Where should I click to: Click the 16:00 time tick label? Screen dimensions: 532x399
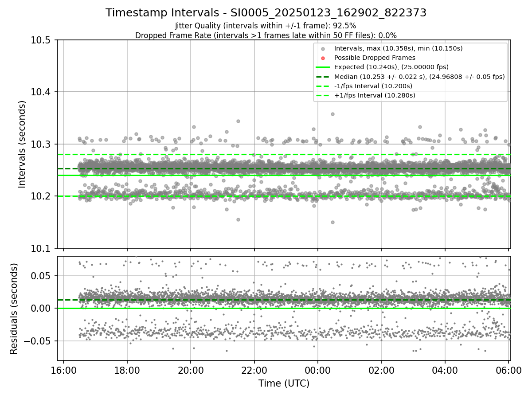pyautogui.click(x=63, y=370)
